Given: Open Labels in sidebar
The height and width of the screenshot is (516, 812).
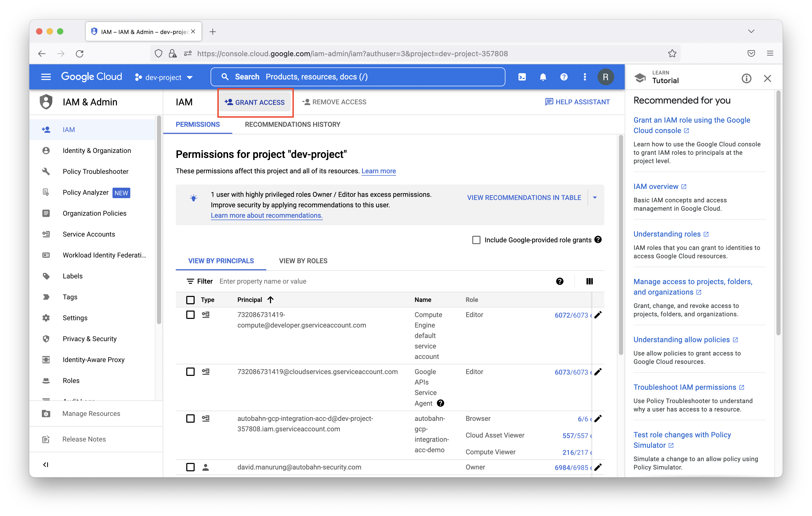Looking at the screenshot, I should click(93, 276).
